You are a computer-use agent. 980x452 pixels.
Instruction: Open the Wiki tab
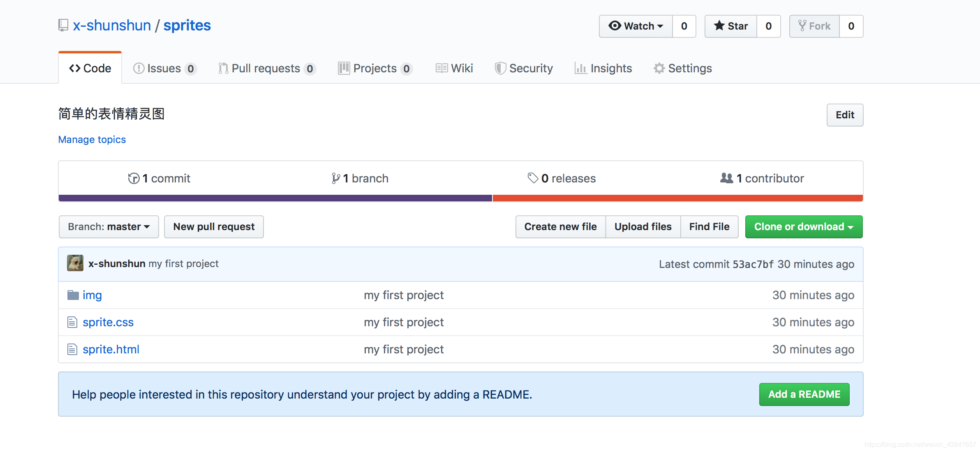coord(454,68)
